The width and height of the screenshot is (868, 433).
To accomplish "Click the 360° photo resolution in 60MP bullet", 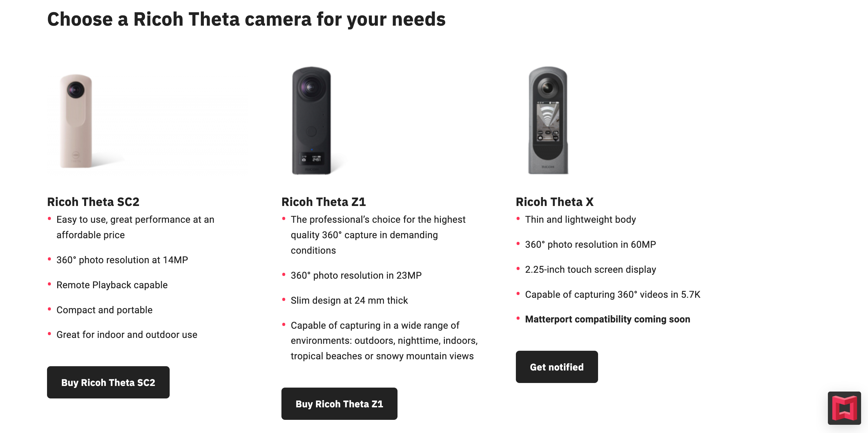I will coord(591,244).
